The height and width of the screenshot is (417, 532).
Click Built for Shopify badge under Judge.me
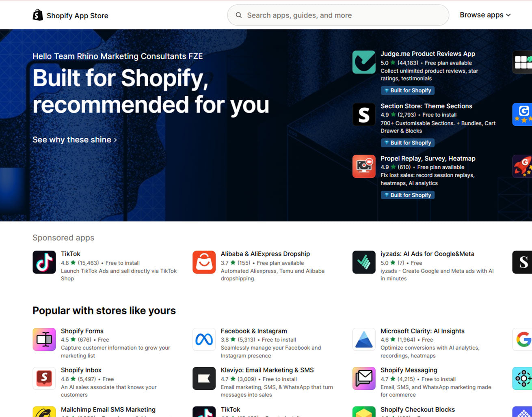pos(407,90)
